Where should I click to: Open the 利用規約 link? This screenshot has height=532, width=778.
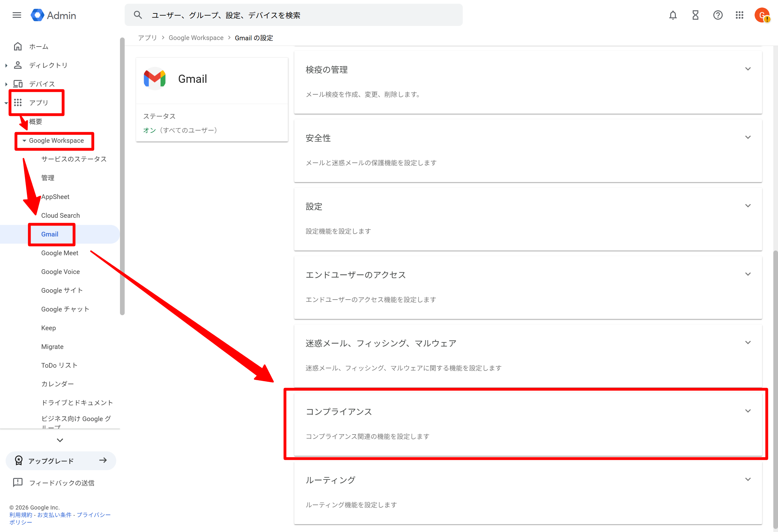coord(21,515)
